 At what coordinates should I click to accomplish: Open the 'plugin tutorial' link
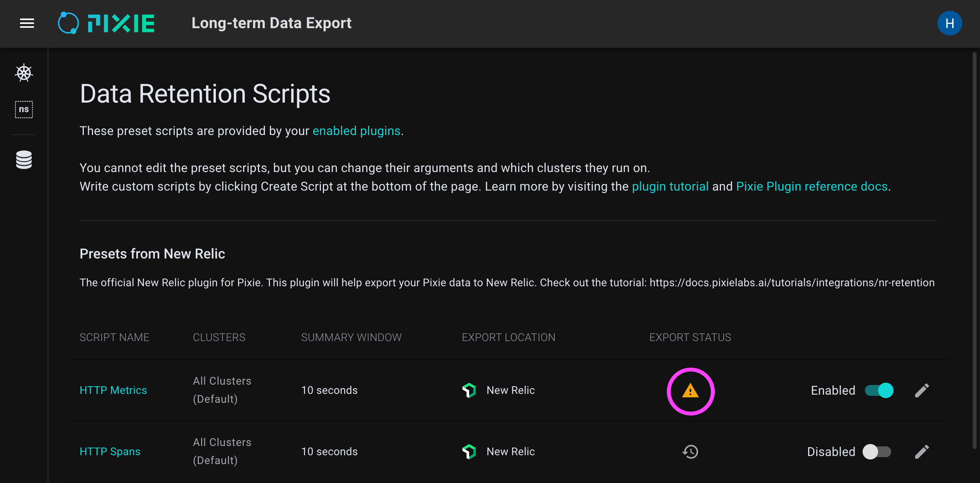(x=670, y=187)
